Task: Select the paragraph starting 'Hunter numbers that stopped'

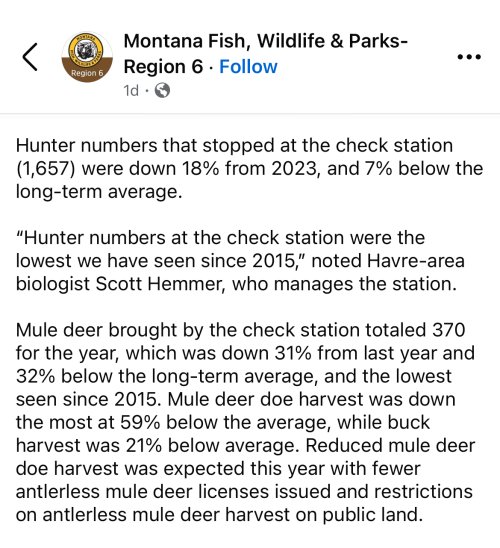Action: click(249, 168)
